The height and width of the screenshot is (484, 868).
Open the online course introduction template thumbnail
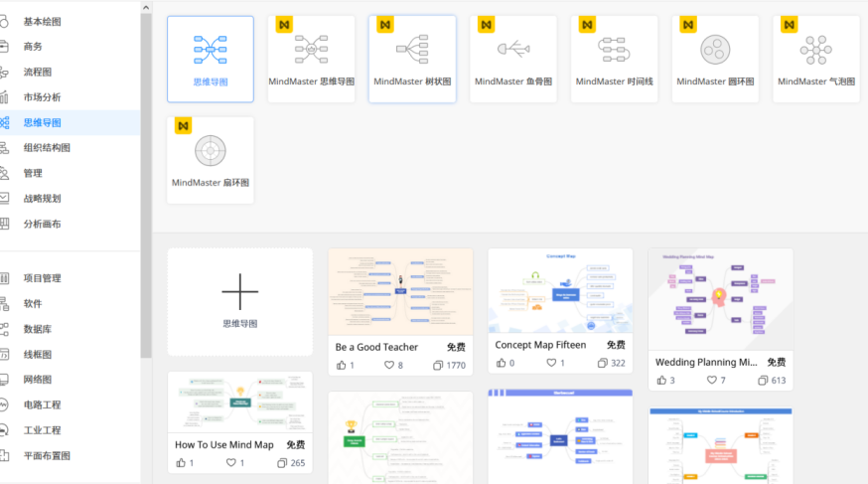pyautogui.click(x=721, y=446)
